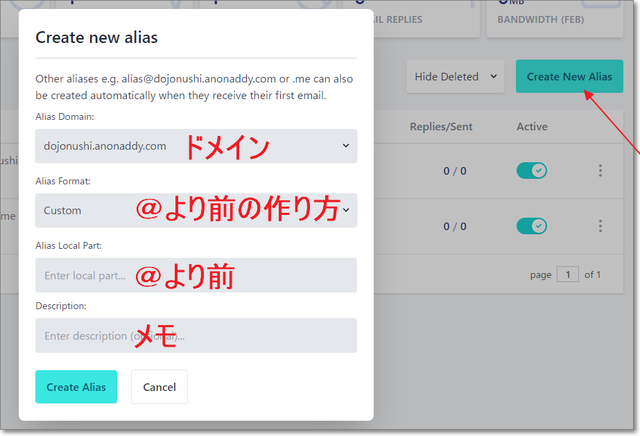
Task: Click the page number box
Action: (x=567, y=274)
